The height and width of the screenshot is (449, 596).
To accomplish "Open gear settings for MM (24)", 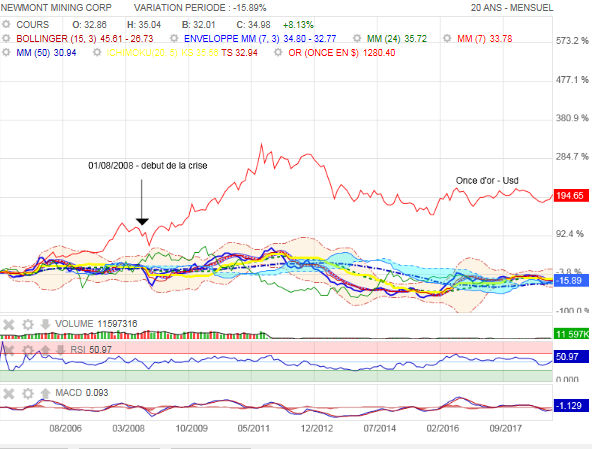I will click(357, 38).
